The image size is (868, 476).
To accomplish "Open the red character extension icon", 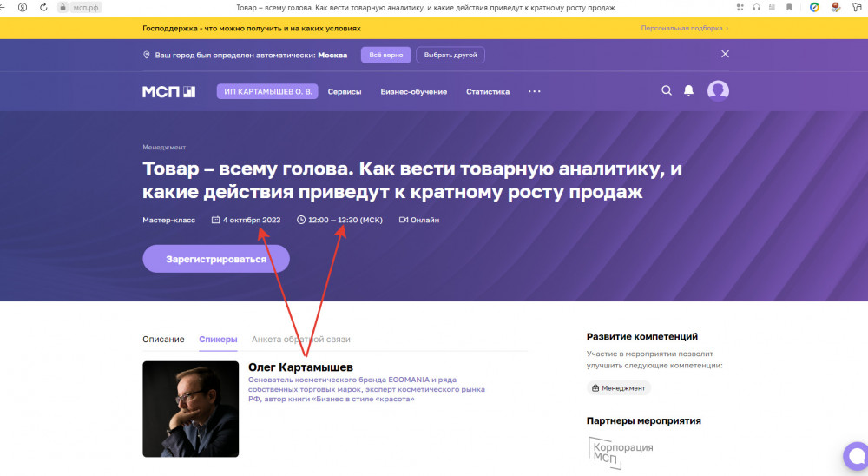I will [836, 8].
